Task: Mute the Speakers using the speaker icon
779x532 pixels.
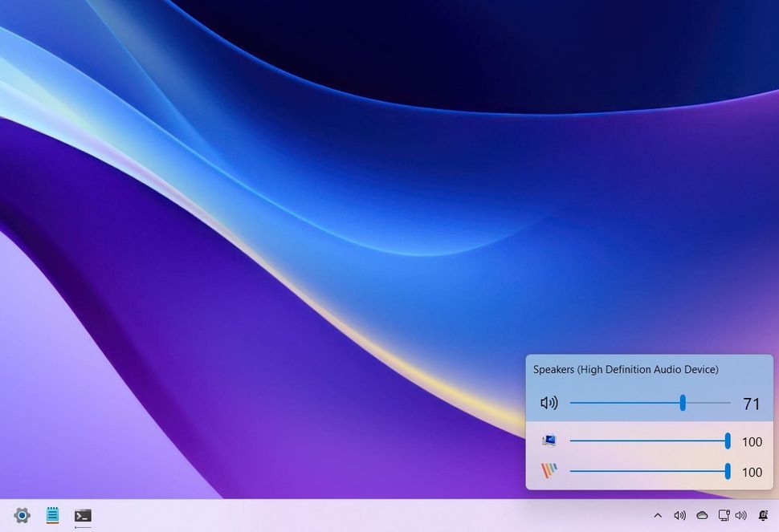Action: pos(549,403)
